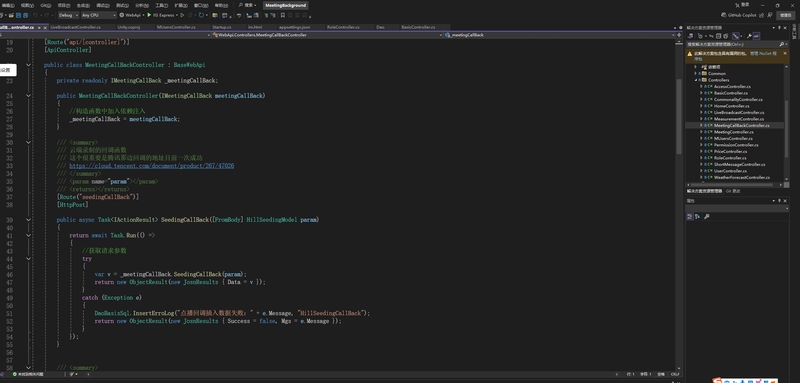800x383 pixels.
Task: Click the GitHub Copilot button label
Action: tap(742, 15)
